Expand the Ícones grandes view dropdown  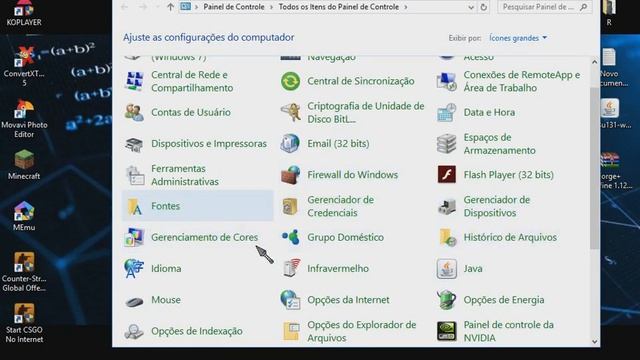(518, 38)
